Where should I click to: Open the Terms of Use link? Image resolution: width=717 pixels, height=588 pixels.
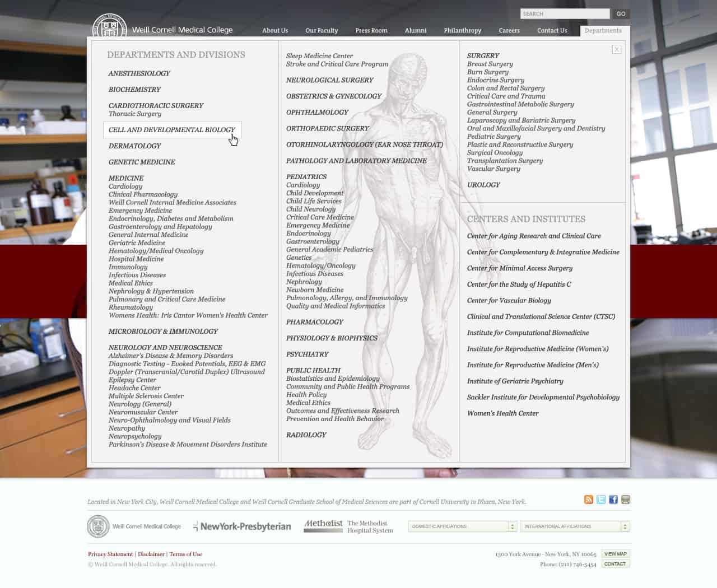click(x=185, y=554)
